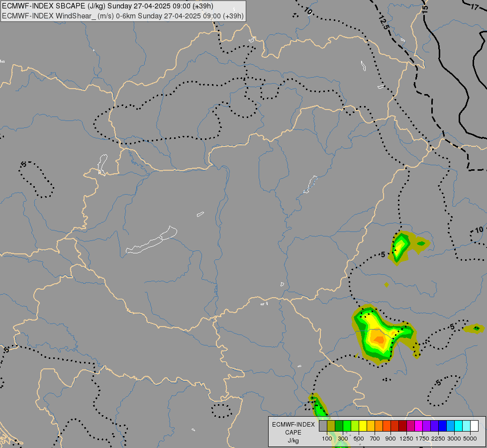Image resolution: width=487 pixels, height=448 pixels.
Task: Click the bright cyan legend swatch
Action: [x=459, y=426]
